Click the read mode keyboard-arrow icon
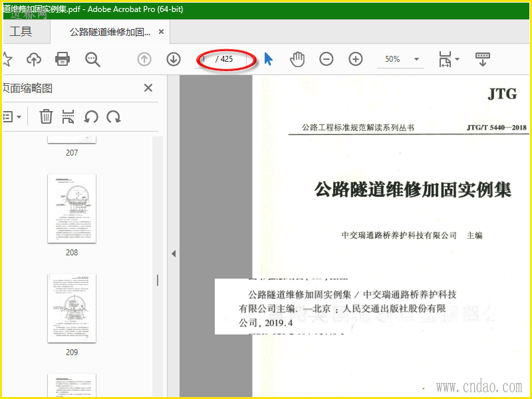The height and width of the screenshot is (399, 532). (x=483, y=59)
